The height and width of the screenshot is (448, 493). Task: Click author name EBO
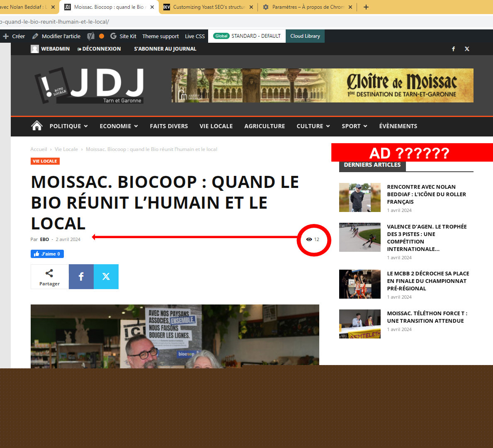click(44, 239)
